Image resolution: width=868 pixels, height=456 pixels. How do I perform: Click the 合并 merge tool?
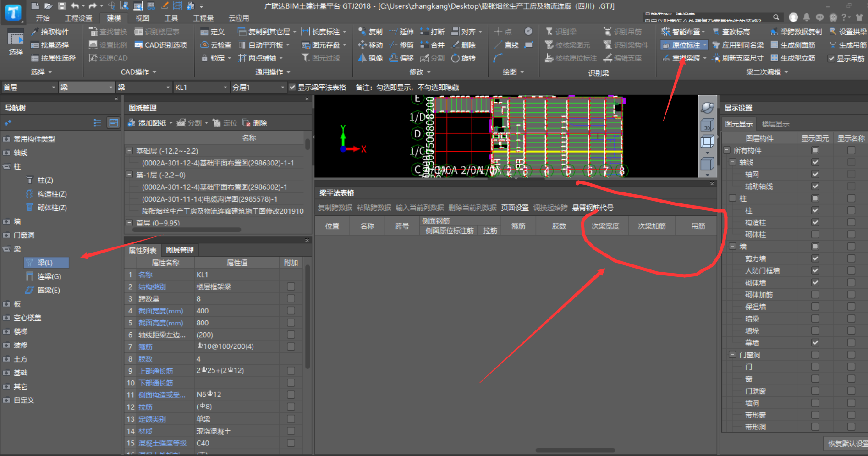[432, 45]
